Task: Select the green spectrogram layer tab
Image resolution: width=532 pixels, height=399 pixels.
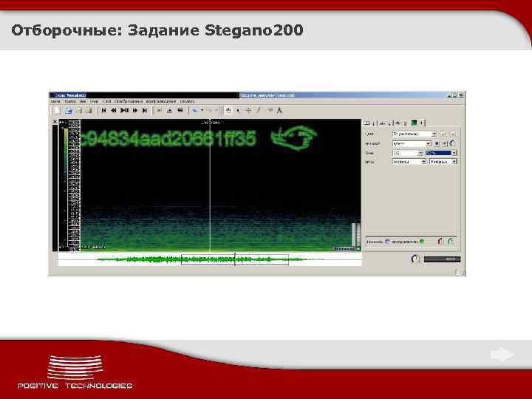Action: tap(417, 123)
